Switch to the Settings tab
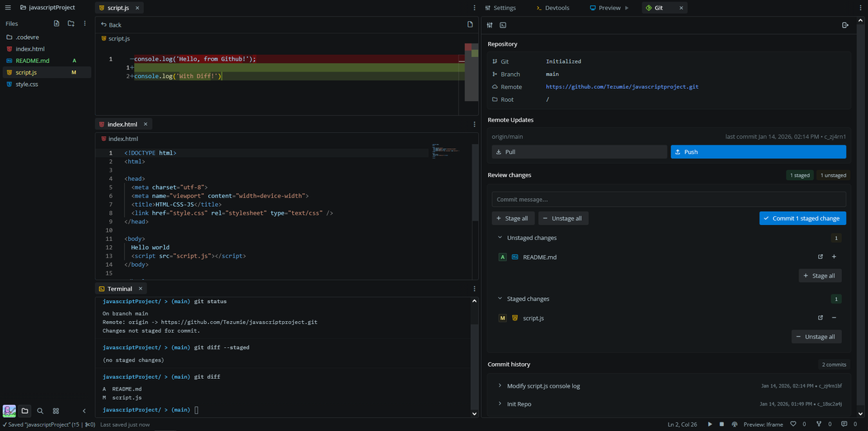868x431 pixels. click(x=500, y=8)
